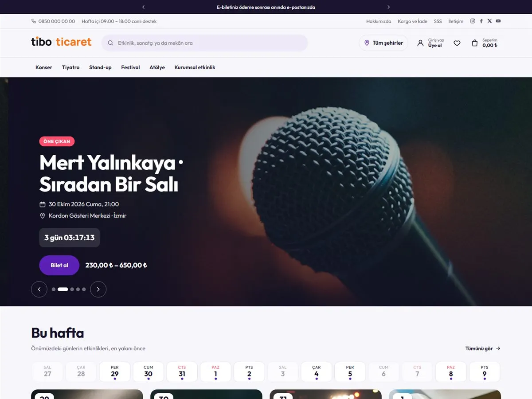Open the SSS link
The image size is (532, 399).
coord(438,21)
